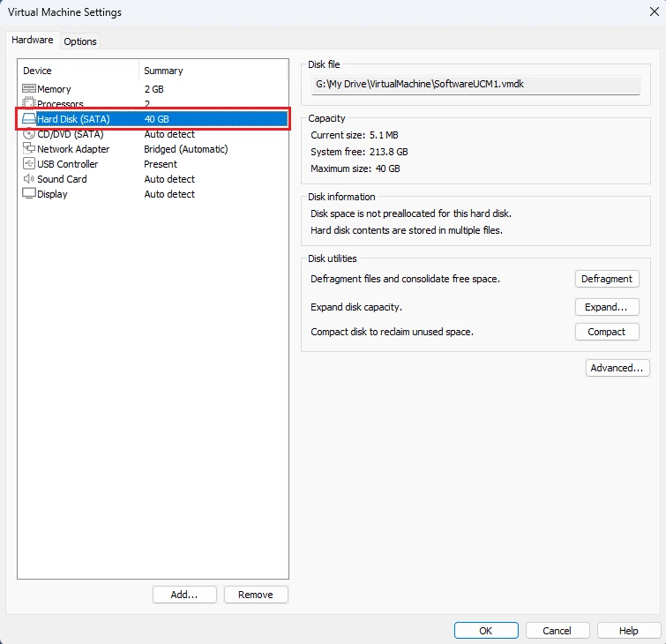Click 'Disk space is not preallocated' text
Screen dimensions: 666x644
click(411, 213)
